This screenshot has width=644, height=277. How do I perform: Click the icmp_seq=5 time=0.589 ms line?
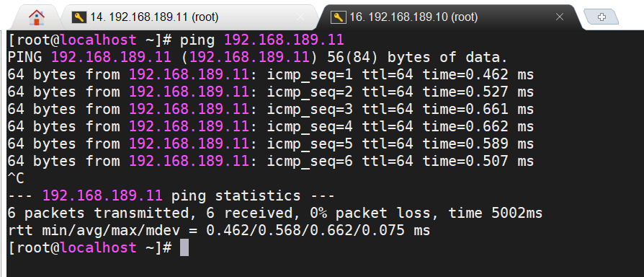pos(271,144)
